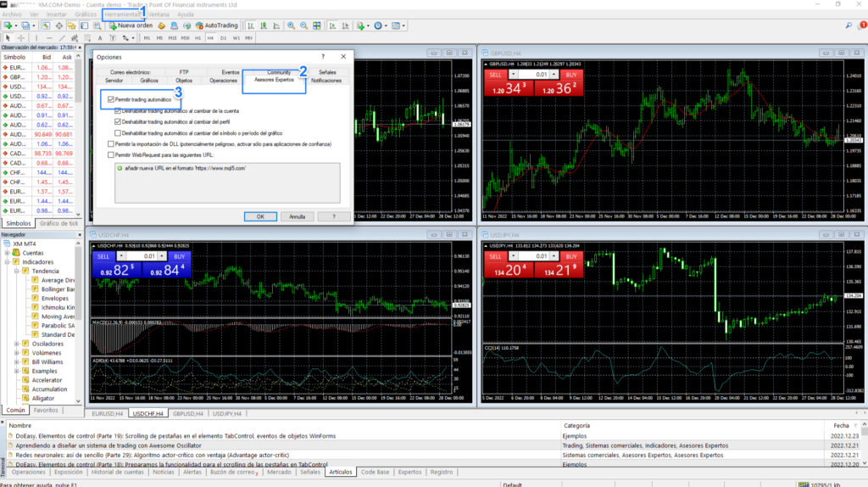Switch to the Asesores Expertos tab

(x=274, y=80)
